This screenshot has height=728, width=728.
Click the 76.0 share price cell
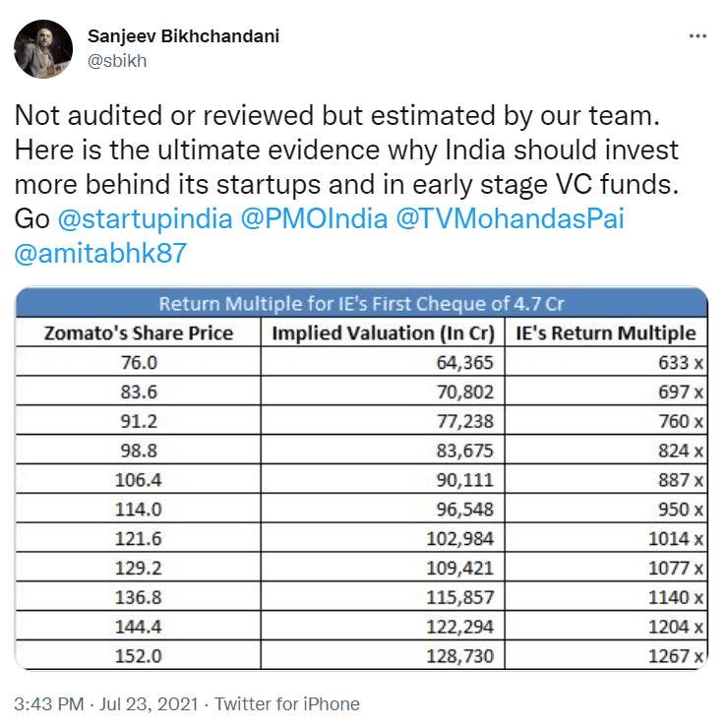tap(139, 363)
